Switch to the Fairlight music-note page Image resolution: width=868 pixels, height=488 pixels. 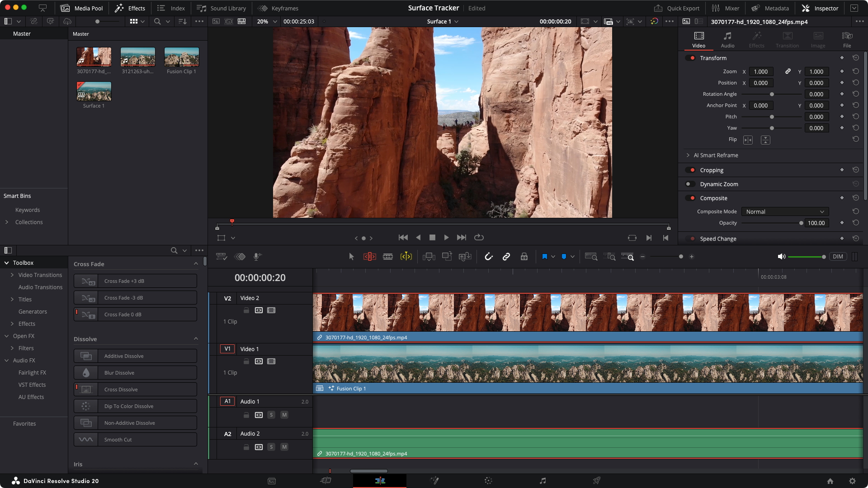[x=542, y=481]
